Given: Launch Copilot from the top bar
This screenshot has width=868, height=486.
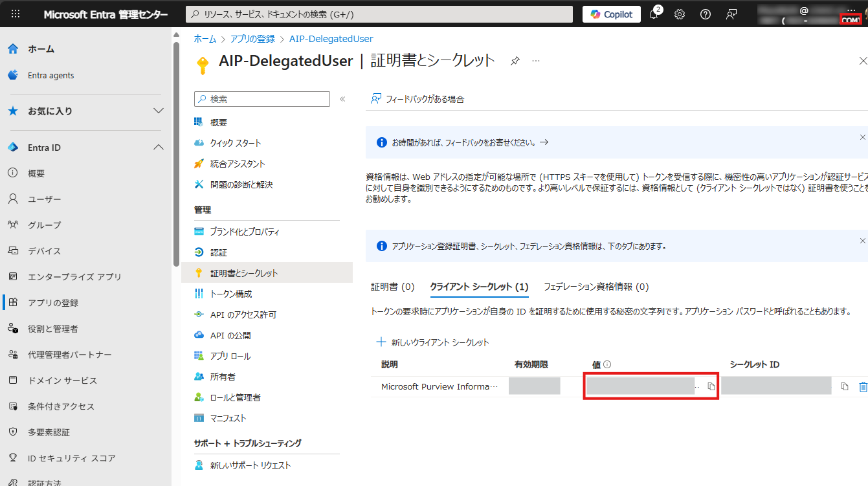Looking at the screenshot, I should point(612,14).
